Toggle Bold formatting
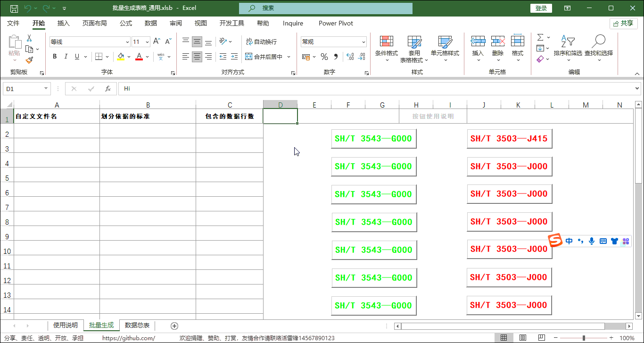Screen dimensions: 644x343 (55, 57)
